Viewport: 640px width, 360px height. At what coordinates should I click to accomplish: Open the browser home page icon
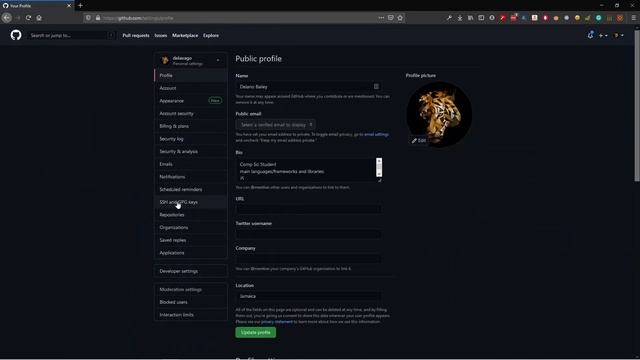pos(39,18)
